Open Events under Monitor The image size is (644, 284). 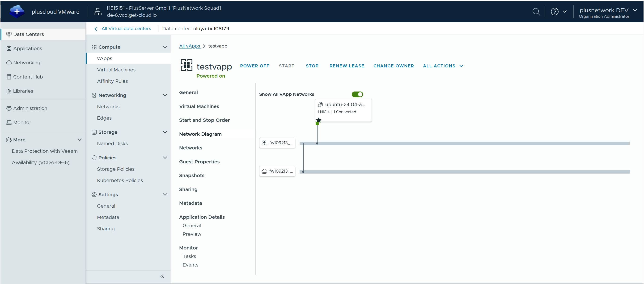pyautogui.click(x=190, y=265)
